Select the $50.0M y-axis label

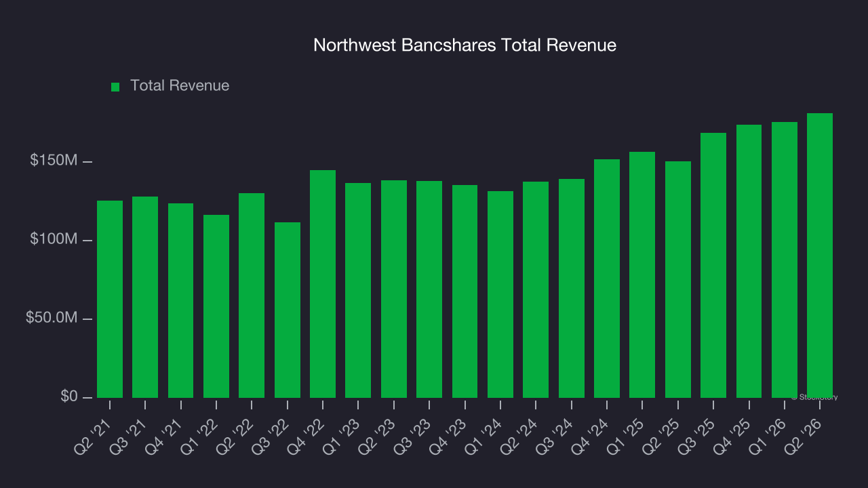click(52, 318)
